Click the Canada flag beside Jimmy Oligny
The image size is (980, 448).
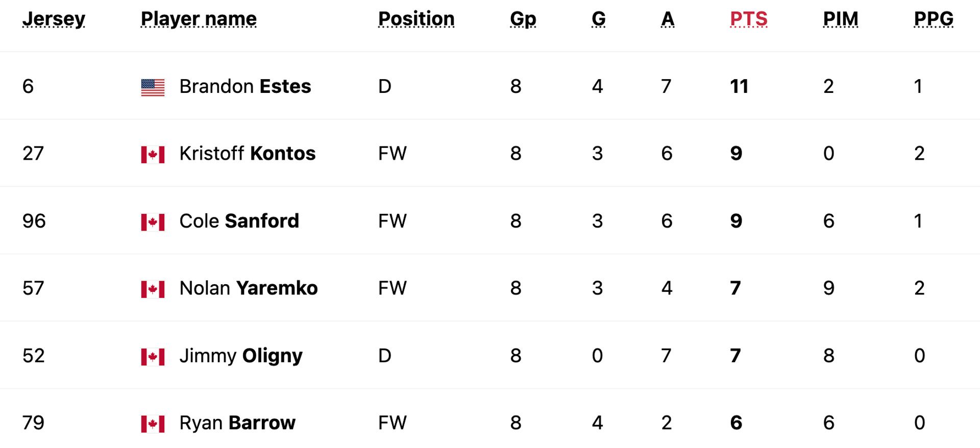[x=153, y=357]
